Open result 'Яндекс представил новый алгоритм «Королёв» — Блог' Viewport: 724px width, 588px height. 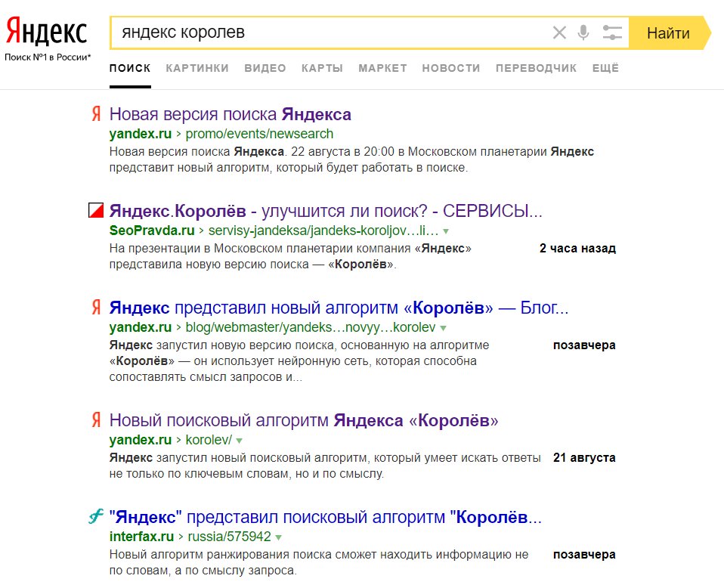(x=339, y=308)
